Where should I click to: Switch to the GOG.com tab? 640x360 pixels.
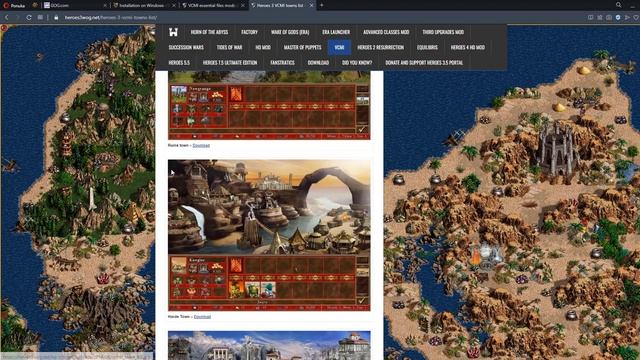[75, 5]
